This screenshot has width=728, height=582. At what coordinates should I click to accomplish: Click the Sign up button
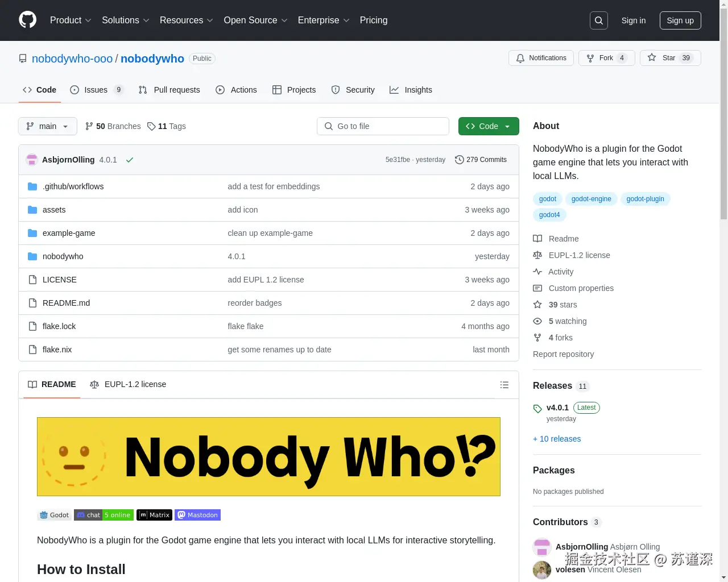tap(680, 20)
